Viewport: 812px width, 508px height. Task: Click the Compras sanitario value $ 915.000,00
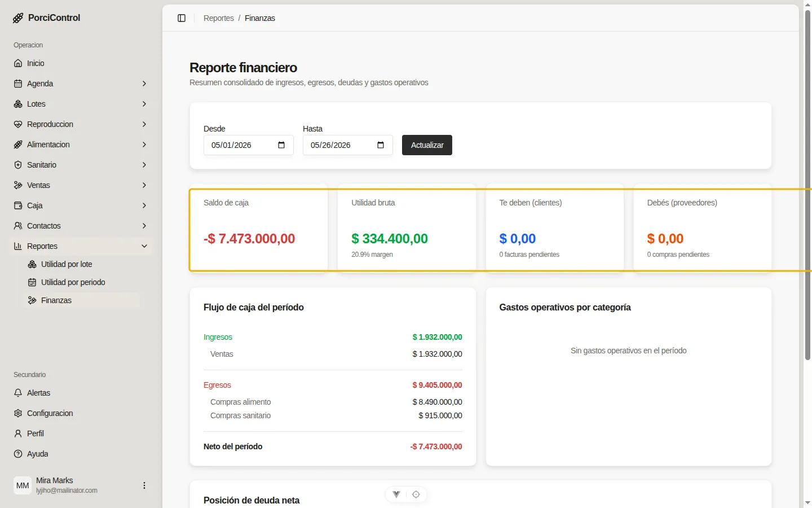(x=440, y=415)
